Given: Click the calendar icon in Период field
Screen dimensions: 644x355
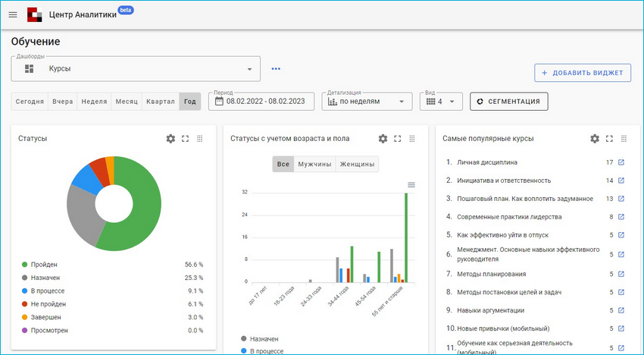Looking at the screenshot, I should pos(219,101).
